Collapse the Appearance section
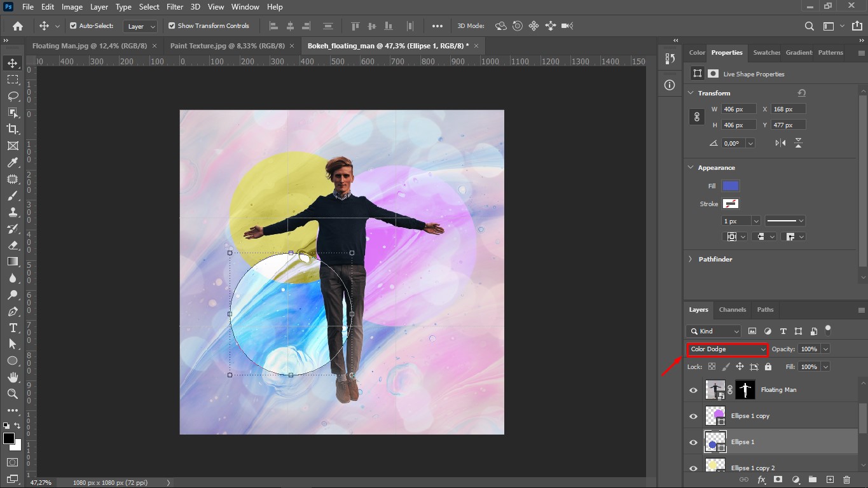 691,168
